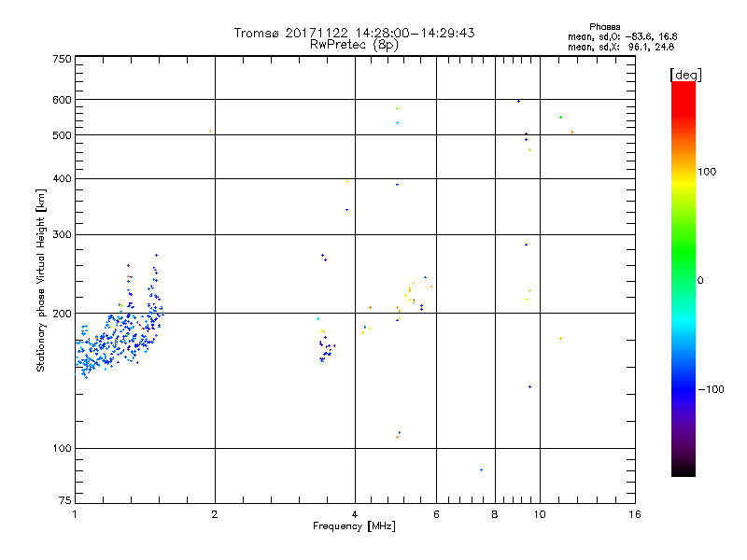The width and height of the screenshot is (747, 560).
Task: Click the colorbar tick label '-100'
Action: point(711,389)
